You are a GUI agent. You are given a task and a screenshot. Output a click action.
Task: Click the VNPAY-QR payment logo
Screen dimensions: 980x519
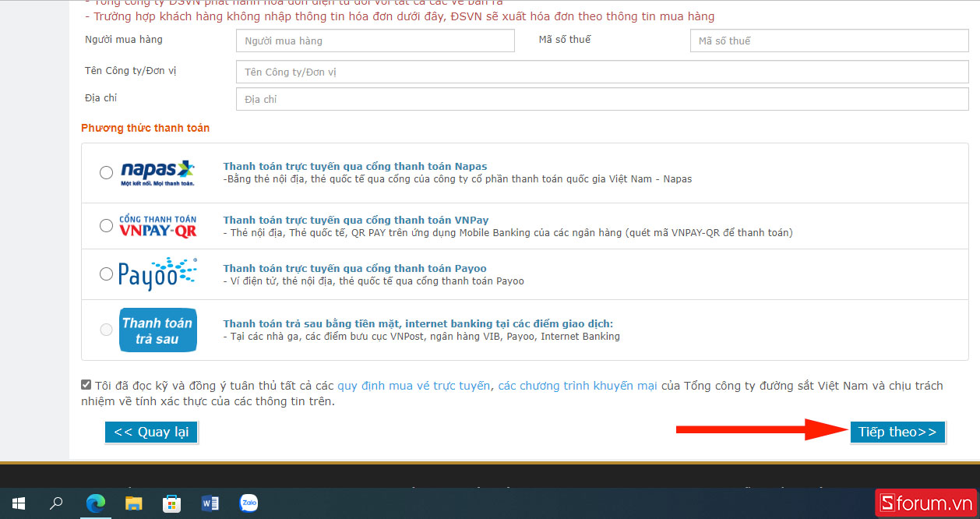coord(157,226)
